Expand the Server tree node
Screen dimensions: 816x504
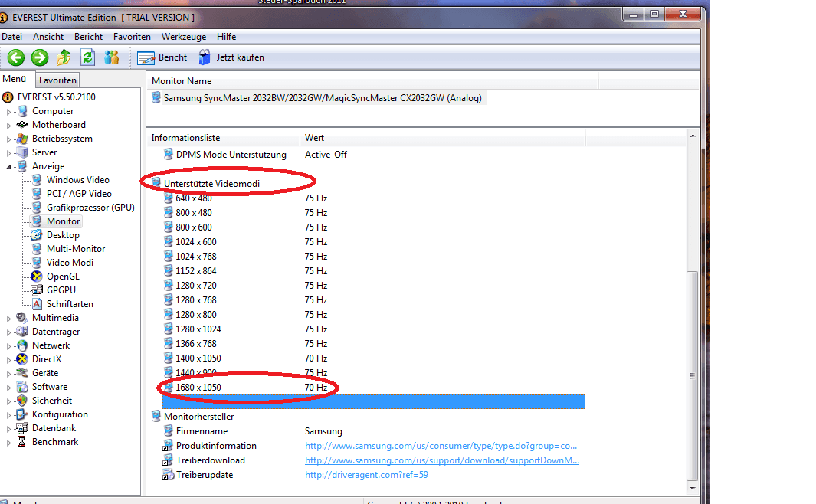8,153
